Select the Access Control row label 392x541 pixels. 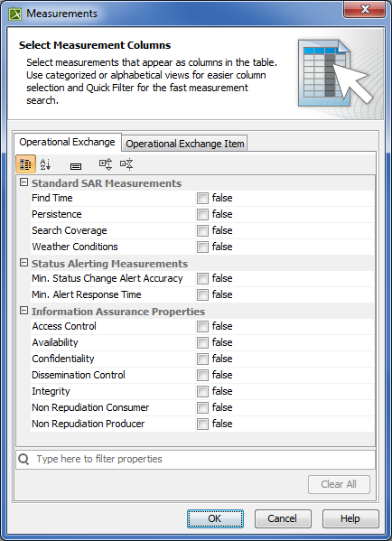click(x=64, y=326)
